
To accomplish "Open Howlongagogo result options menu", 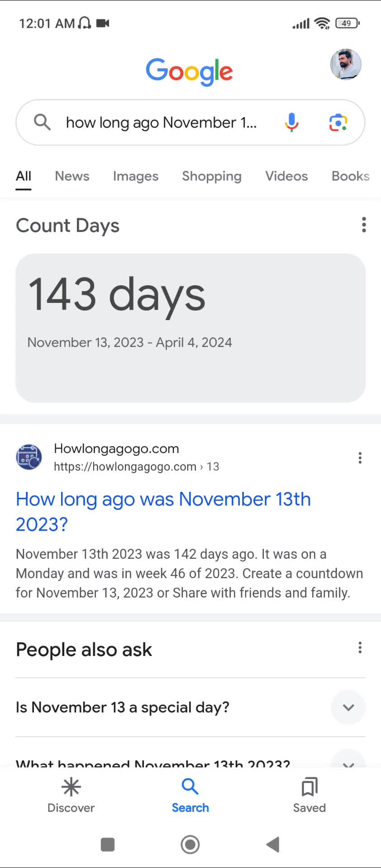I will coord(360,458).
